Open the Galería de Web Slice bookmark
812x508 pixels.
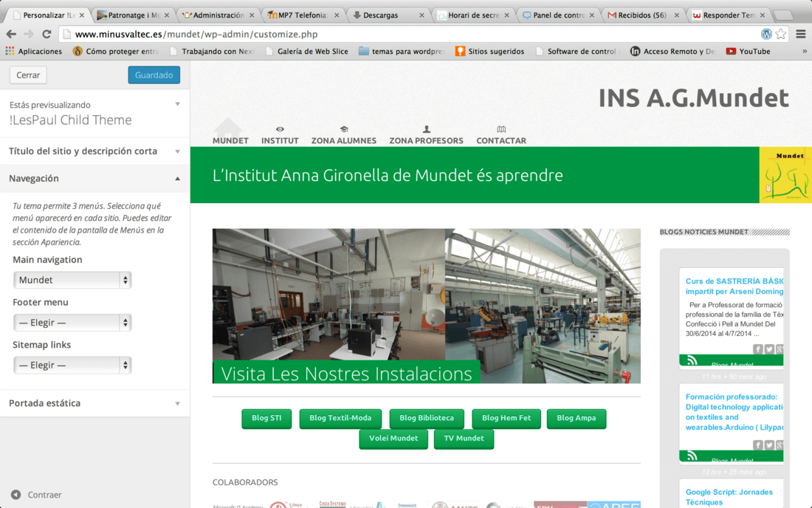(306, 51)
